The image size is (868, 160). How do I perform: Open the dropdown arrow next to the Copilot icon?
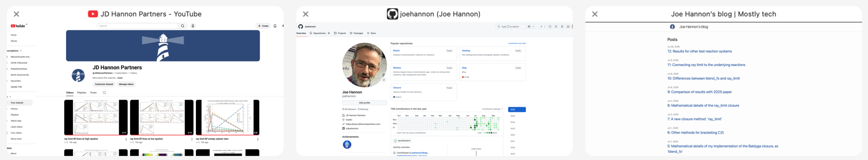point(533,27)
